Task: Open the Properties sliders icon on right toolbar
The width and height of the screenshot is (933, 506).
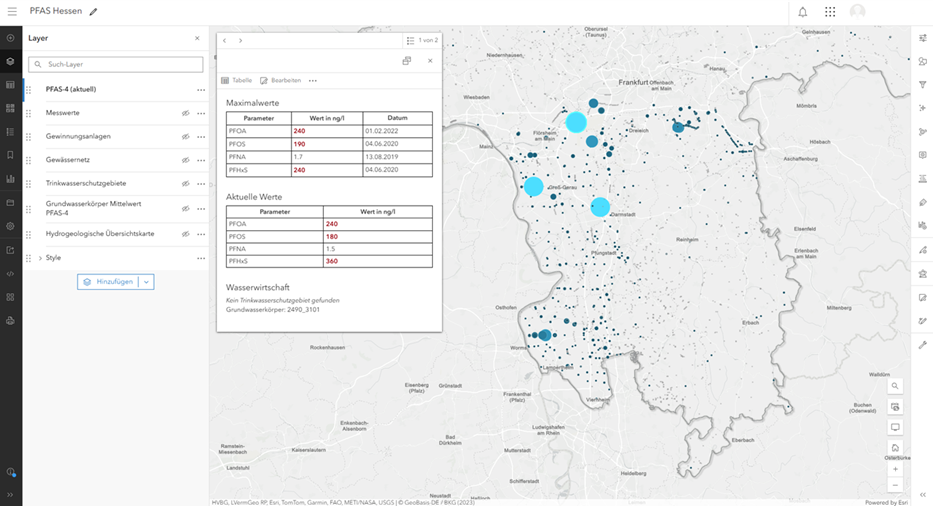Action: 923,38
